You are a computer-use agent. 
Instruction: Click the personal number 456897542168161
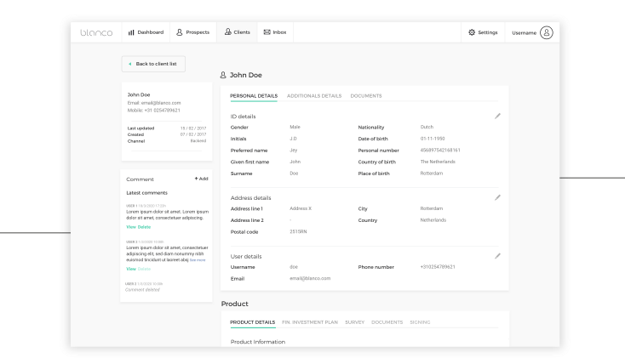tap(440, 151)
